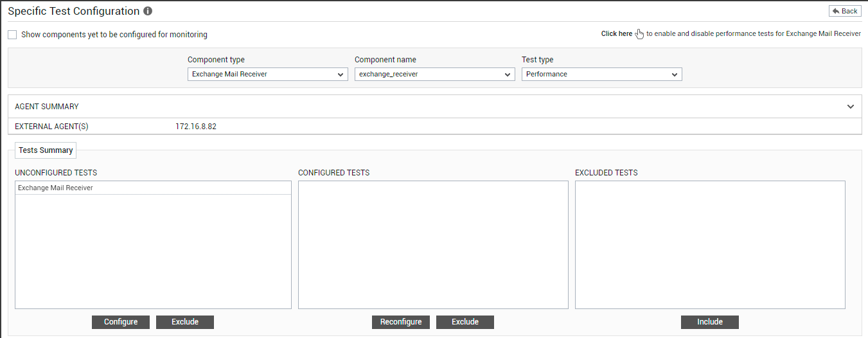Image resolution: width=868 pixels, height=338 pixels.
Task: Click inside the Configured Tests list box
Action: pos(433,245)
